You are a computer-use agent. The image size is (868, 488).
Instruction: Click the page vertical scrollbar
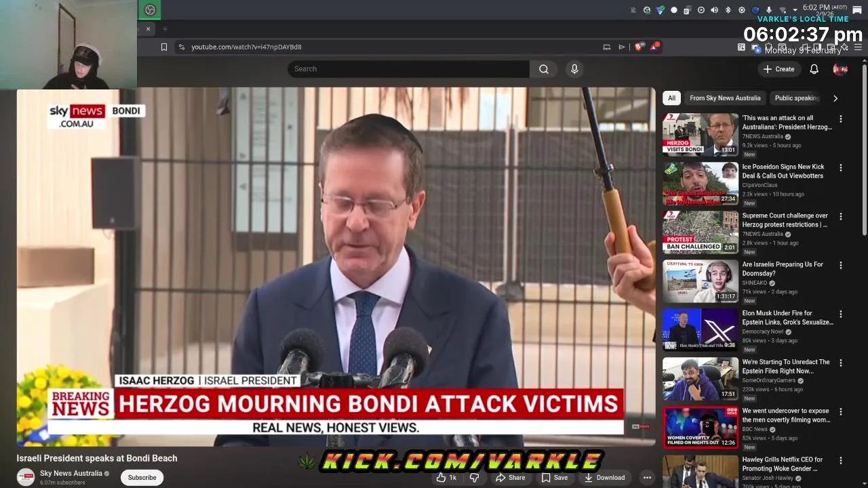pos(864,149)
